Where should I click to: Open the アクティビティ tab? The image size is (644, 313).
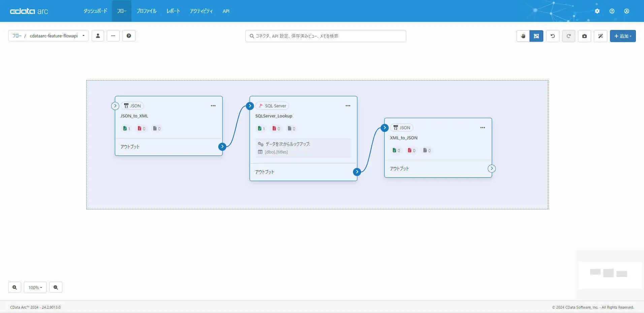[201, 11]
